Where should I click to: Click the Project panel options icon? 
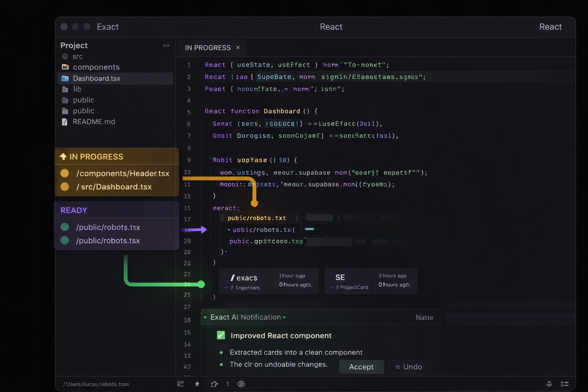tap(166, 46)
